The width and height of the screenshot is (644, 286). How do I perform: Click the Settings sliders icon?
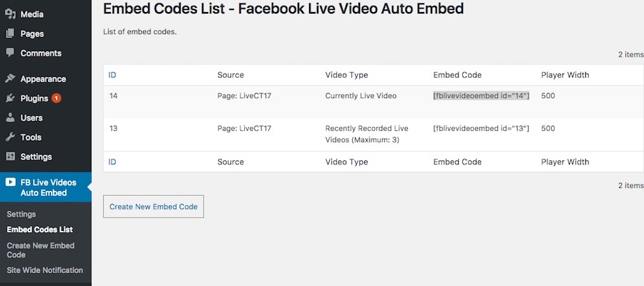(x=10, y=156)
